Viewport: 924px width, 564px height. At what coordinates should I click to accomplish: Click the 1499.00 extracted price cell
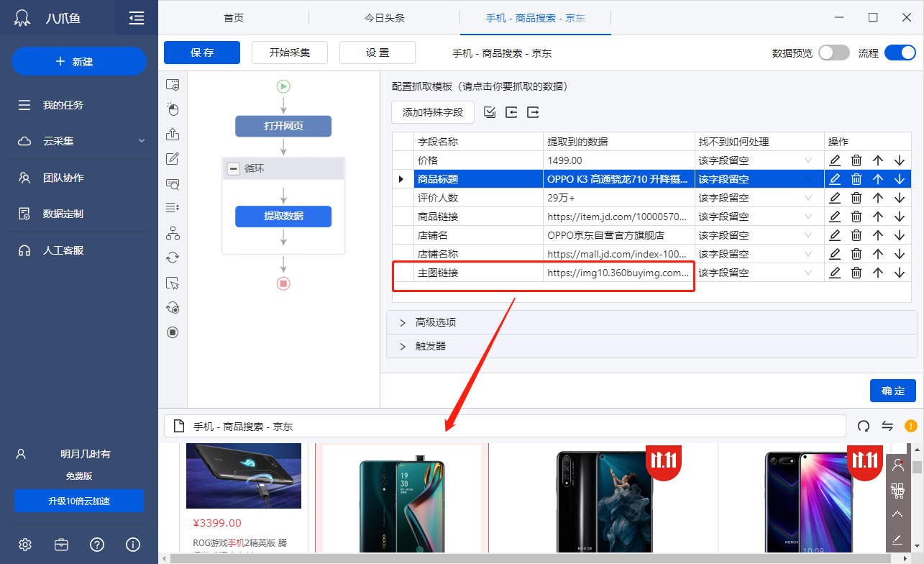click(x=619, y=160)
